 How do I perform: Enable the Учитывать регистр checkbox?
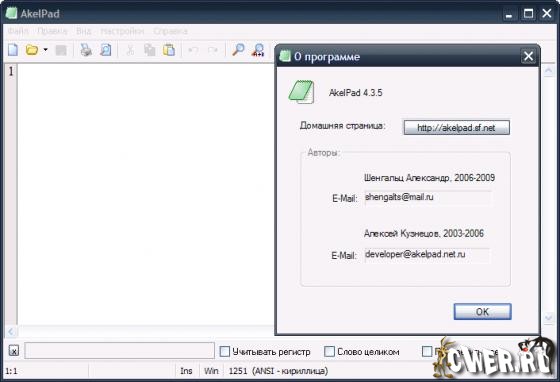(x=225, y=351)
